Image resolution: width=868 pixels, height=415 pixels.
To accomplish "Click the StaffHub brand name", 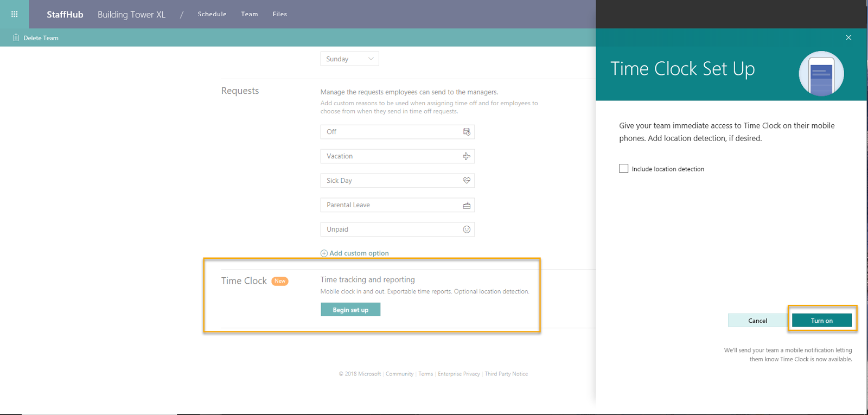I will 65,15.
